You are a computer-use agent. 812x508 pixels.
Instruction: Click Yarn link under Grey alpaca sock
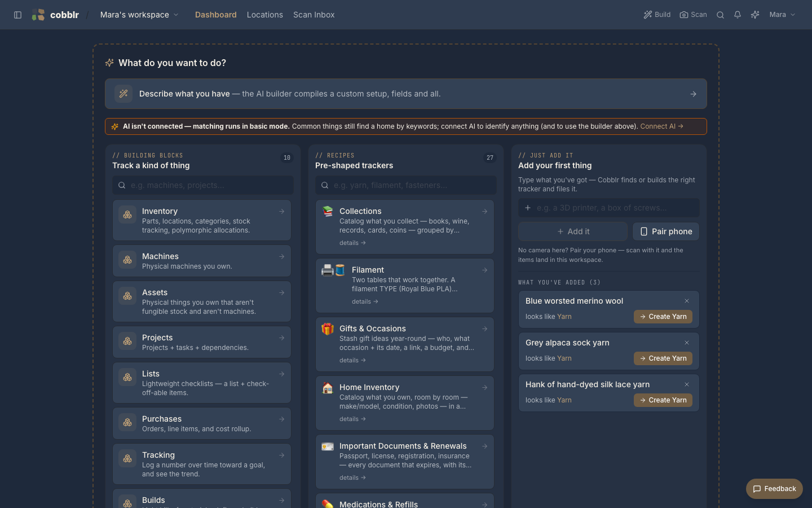click(564, 358)
